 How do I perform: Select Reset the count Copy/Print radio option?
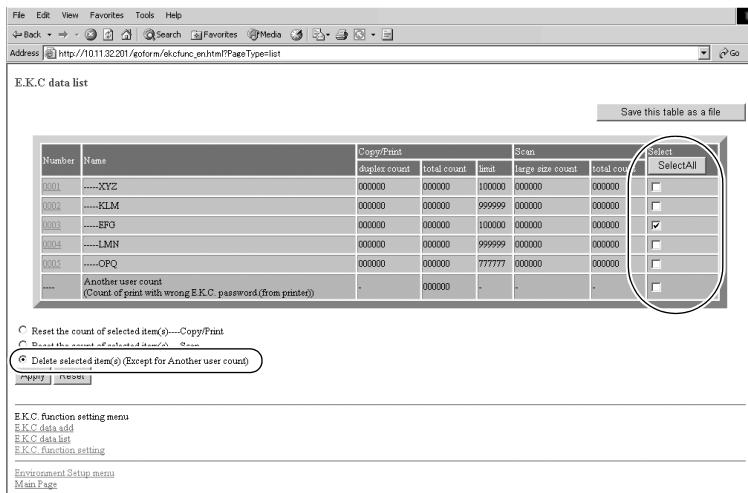pyautogui.click(x=22, y=330)
